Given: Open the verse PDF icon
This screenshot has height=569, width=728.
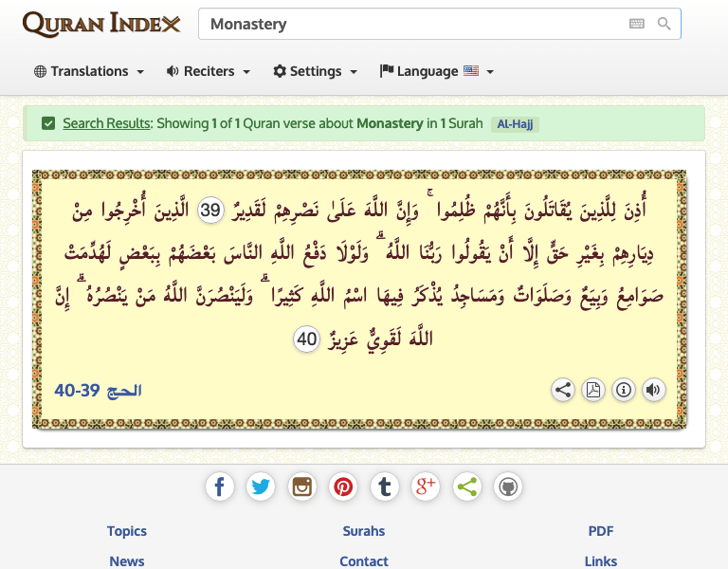Looking at the screenshot, I should tap(593, 390).
